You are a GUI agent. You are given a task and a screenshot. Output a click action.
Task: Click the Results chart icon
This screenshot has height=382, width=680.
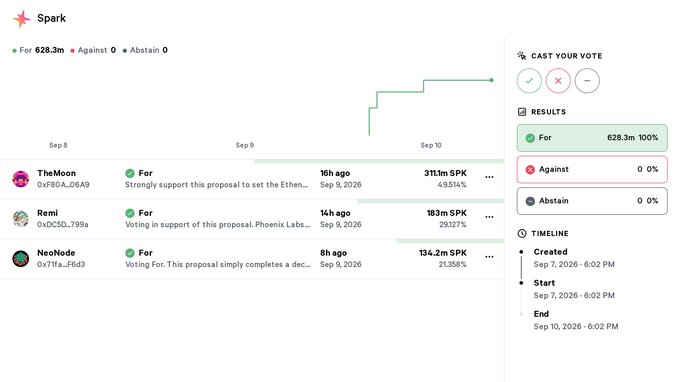(522, 112)
